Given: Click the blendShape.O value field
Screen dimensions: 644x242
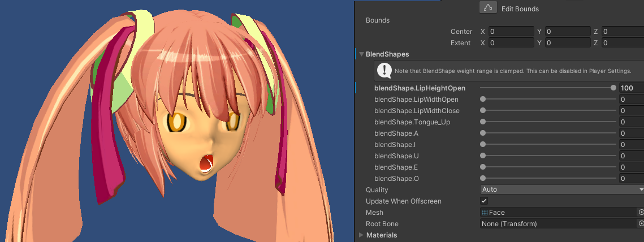Looking at the screenshot, I should [631, 178].
